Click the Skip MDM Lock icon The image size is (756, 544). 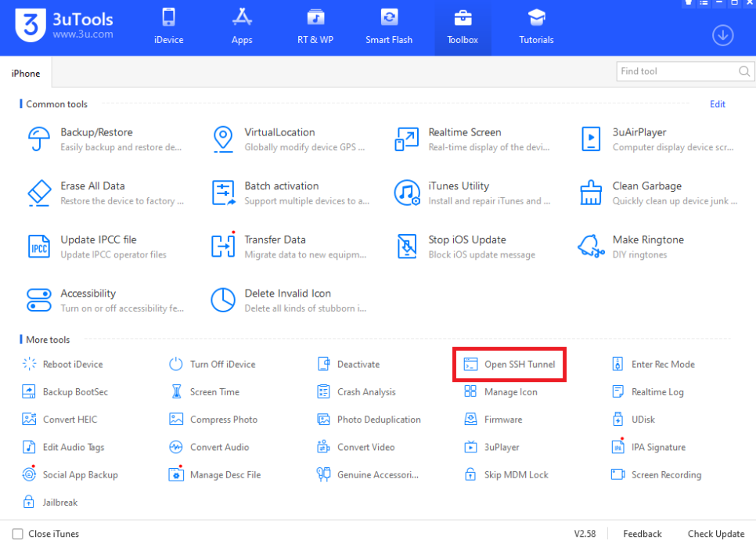[x=470, y=474]
